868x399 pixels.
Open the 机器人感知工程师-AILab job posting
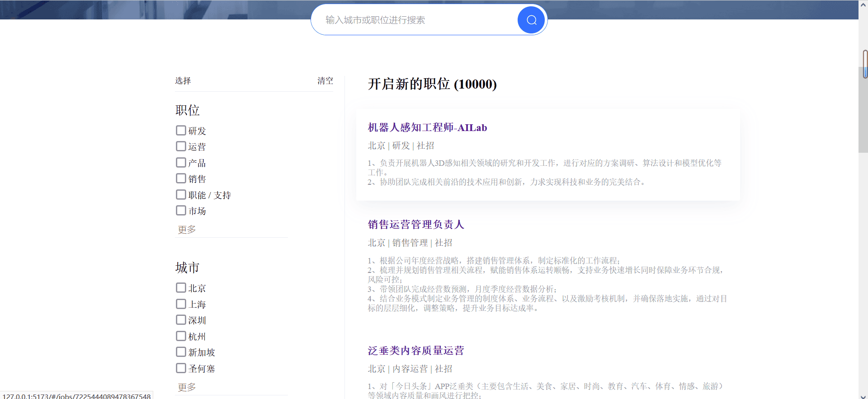(427, 128)
